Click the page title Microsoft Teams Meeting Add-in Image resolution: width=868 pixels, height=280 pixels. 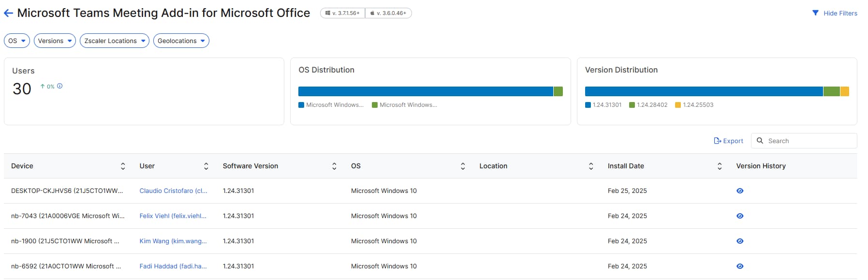[x=164, y=13]
